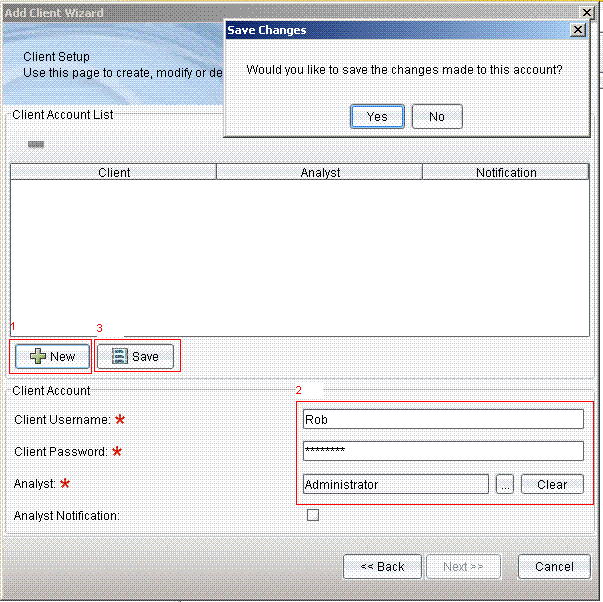Enable the Analyst Notification checkbox
The width and height of the screenshot is (603, 602).
click(313, 515)
